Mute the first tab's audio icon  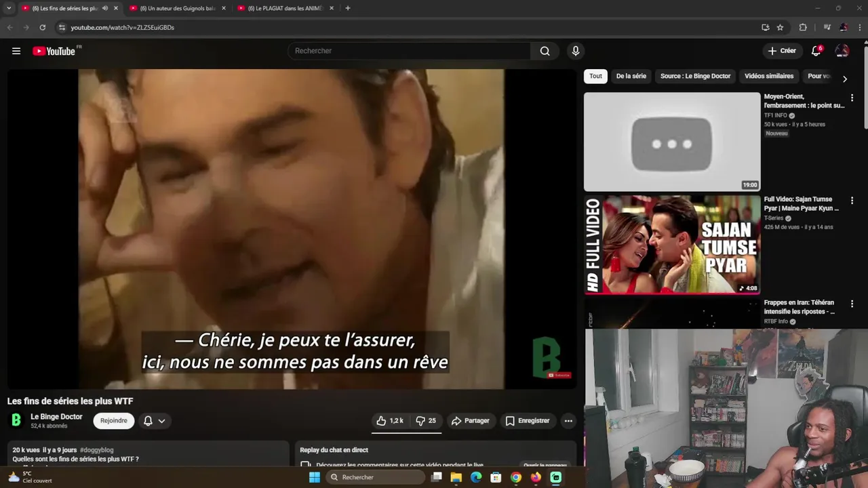point(104,8)
